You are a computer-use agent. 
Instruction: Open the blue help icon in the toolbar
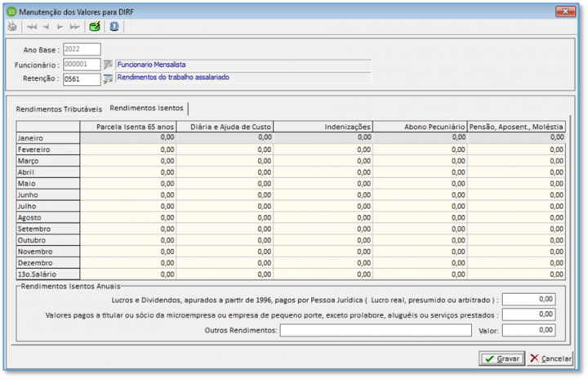114,26
